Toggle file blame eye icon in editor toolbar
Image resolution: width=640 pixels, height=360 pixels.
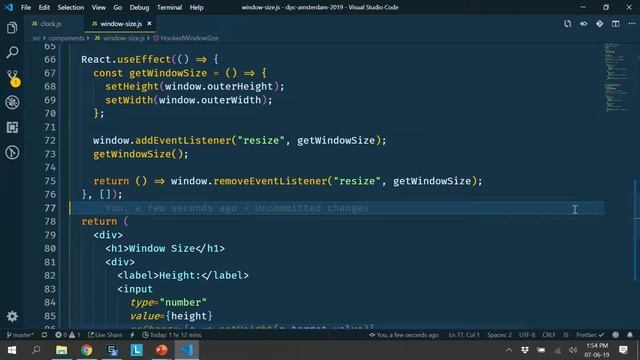coord(584,24)
